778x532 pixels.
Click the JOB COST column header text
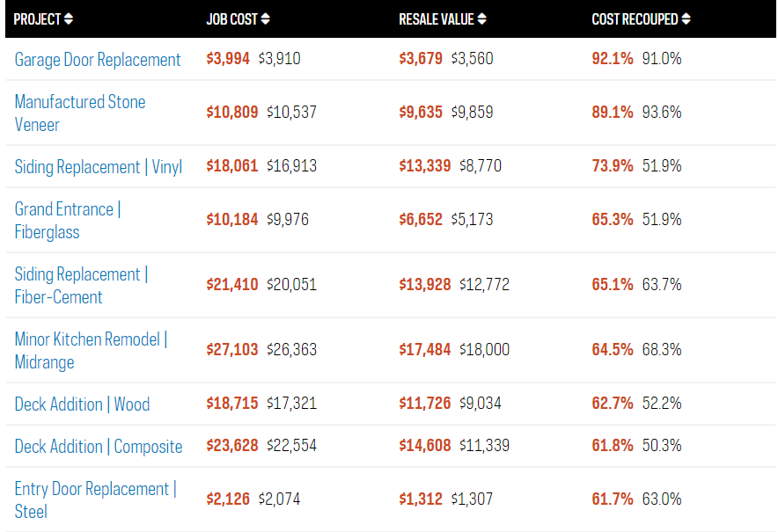[x=231, y=18]
